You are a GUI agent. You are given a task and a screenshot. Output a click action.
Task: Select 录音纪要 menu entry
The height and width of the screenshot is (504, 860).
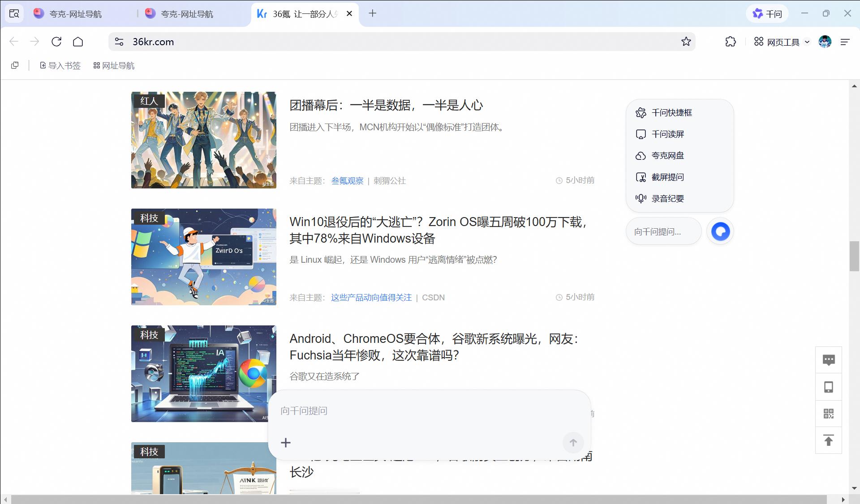pos(667,199)
